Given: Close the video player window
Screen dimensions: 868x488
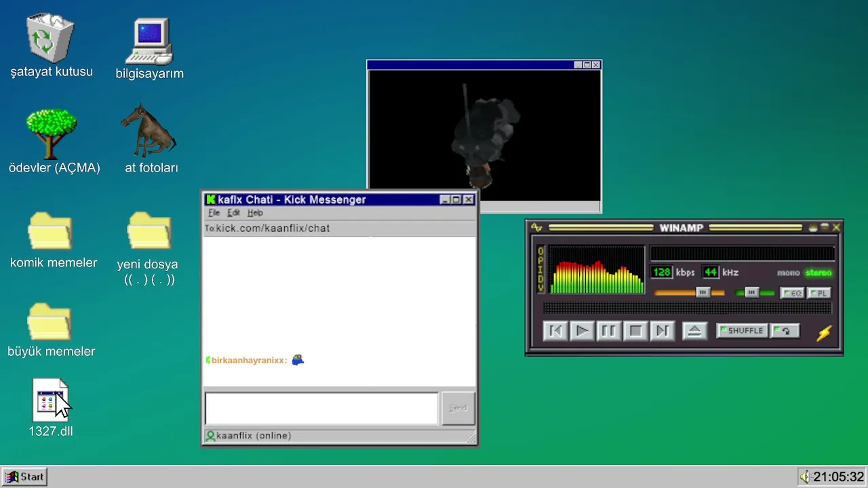Looking at the screenshot, I should (596, 65).
